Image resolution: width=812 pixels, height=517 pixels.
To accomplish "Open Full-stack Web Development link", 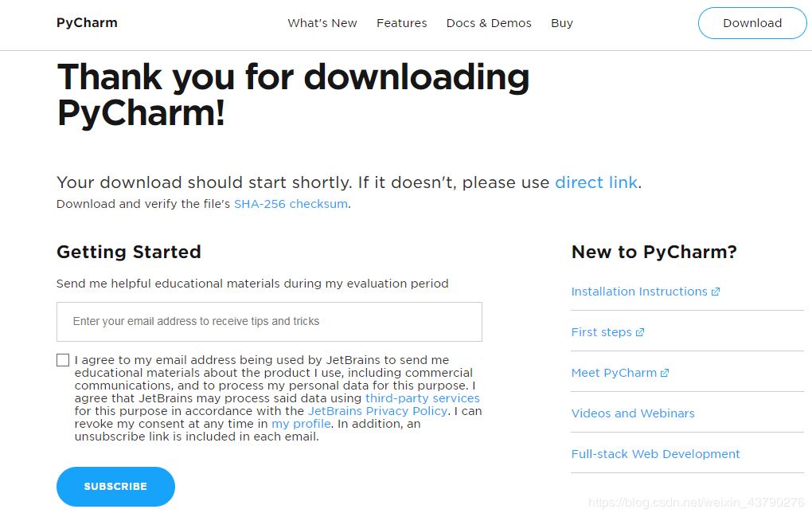I will click(x=656, y=454).
